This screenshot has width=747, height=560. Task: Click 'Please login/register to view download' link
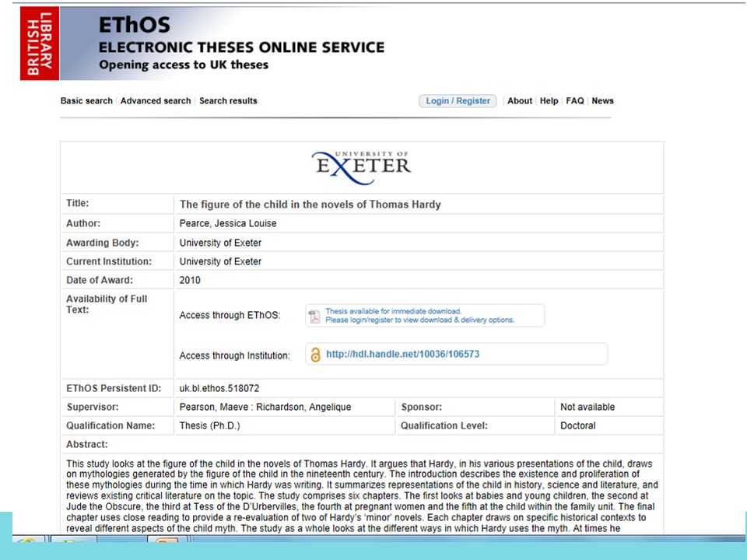tap(419, 320)
